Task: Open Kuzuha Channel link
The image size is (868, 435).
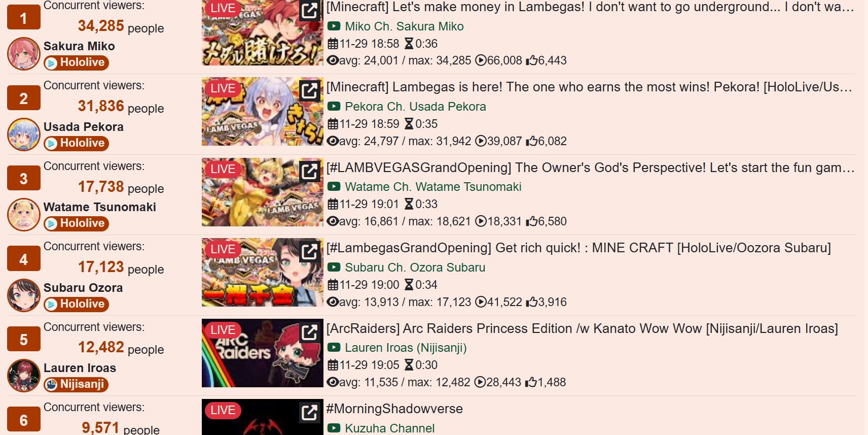Action: pos(389,428)
